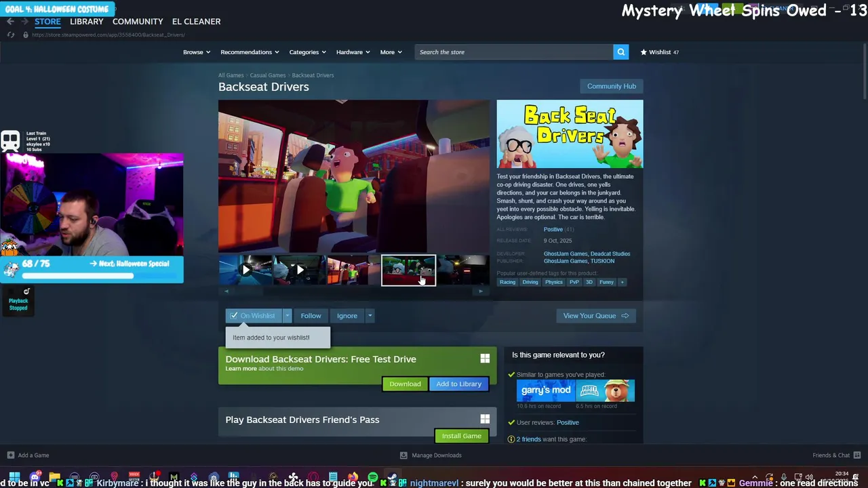Reload the store page with refresh icon
Viewport: 868px width, 488px height.
tap(11, 35)
